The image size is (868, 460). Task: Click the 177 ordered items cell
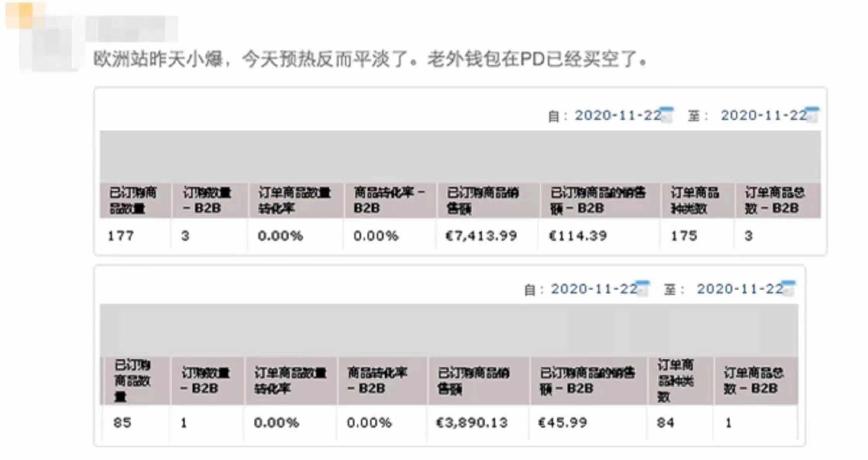click(121, 236)
